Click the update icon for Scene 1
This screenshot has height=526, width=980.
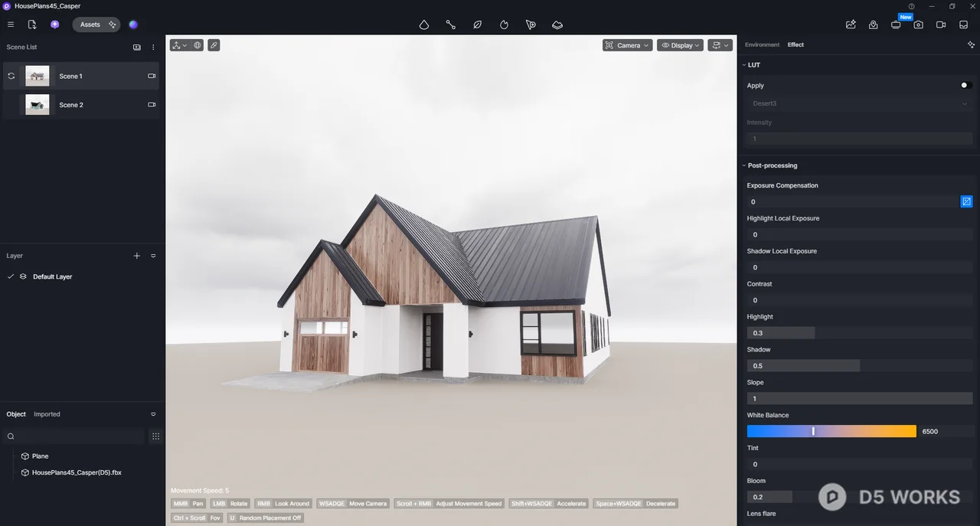[x=11, y=76]
